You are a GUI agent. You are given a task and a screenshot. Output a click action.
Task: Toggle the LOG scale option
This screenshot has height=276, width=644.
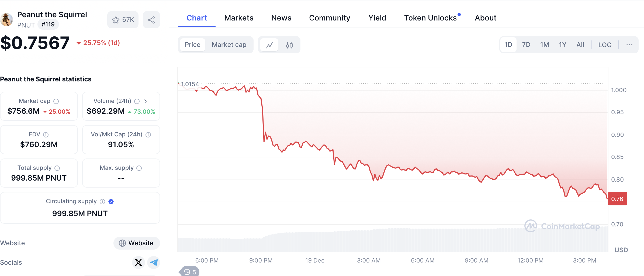point(605,45)
